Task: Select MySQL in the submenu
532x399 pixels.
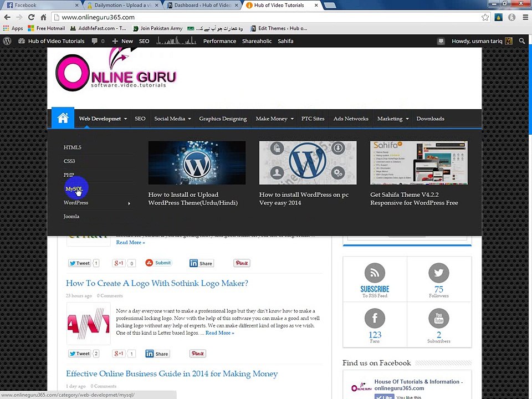Action: [74, 188]
